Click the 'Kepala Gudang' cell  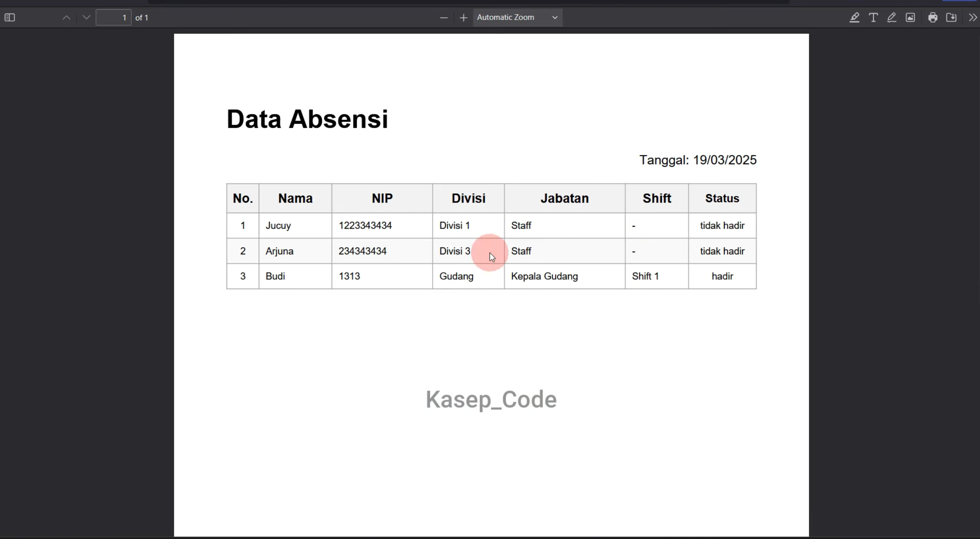pyautogui.click(x=565, y=276)
